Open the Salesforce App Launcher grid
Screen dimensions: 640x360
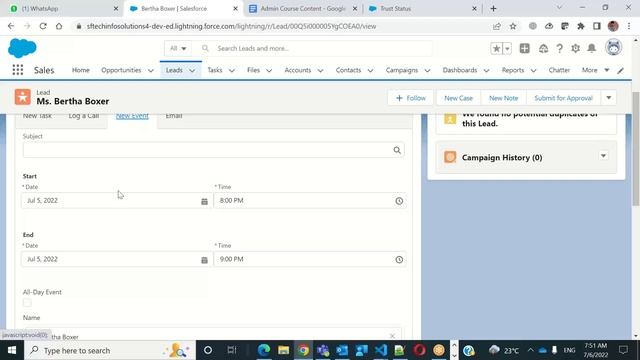coord(18,70)
